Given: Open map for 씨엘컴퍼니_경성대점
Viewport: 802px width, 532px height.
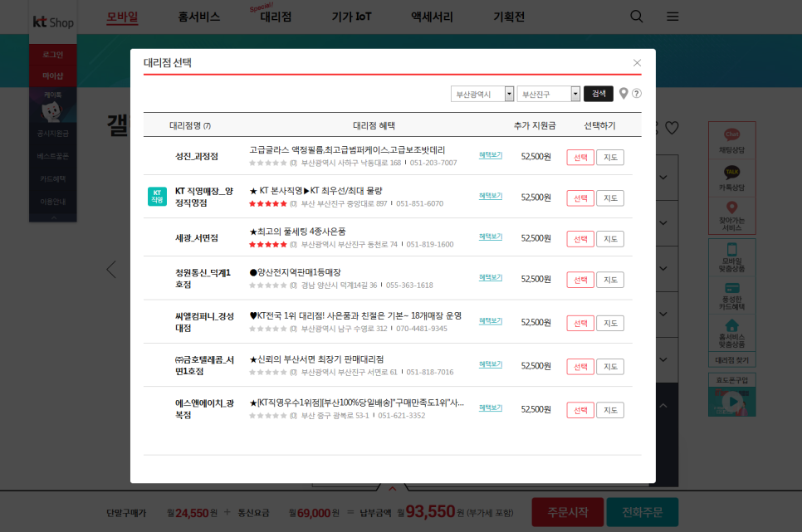Looking at the screenshot, I should [x=610, y=324].
